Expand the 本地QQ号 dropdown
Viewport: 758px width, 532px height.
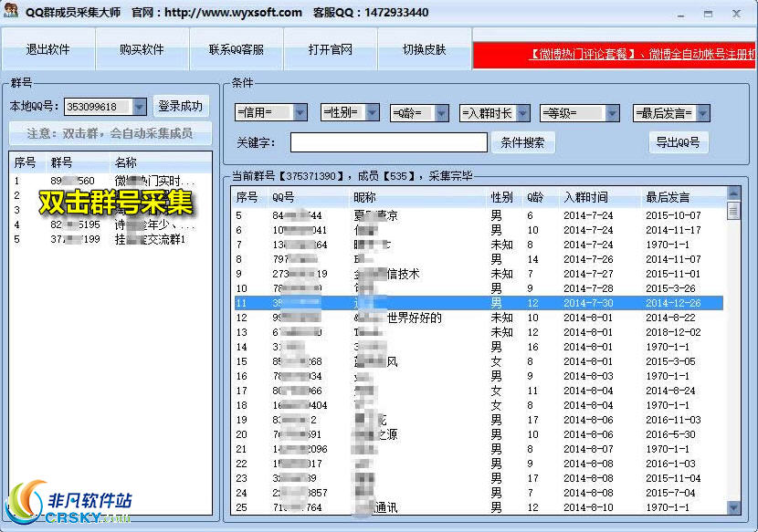click(x=139, y=106)
